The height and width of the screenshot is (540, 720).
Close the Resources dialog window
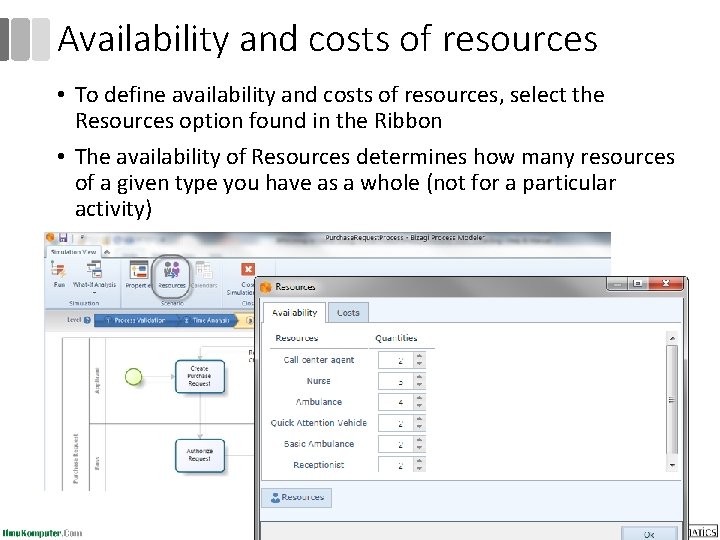(666, 284)
